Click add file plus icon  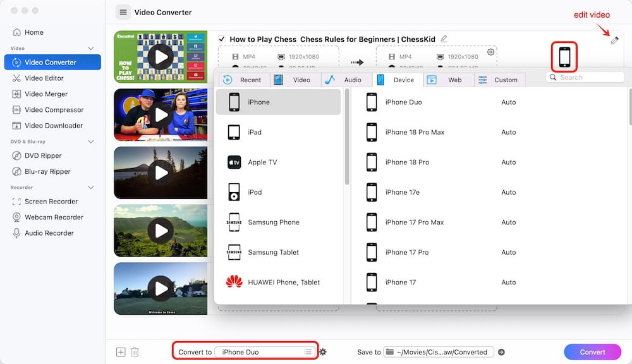121,352
